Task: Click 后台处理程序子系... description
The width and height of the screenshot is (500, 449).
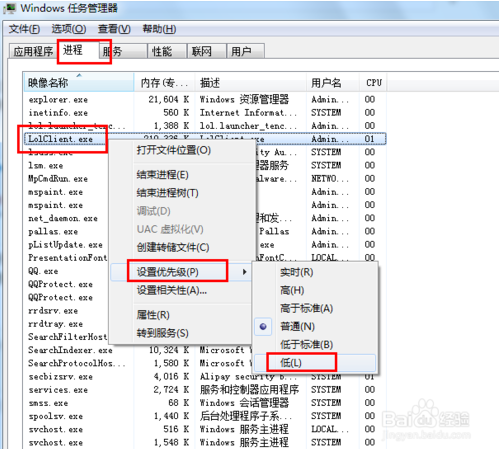Action: click(246, 416)
